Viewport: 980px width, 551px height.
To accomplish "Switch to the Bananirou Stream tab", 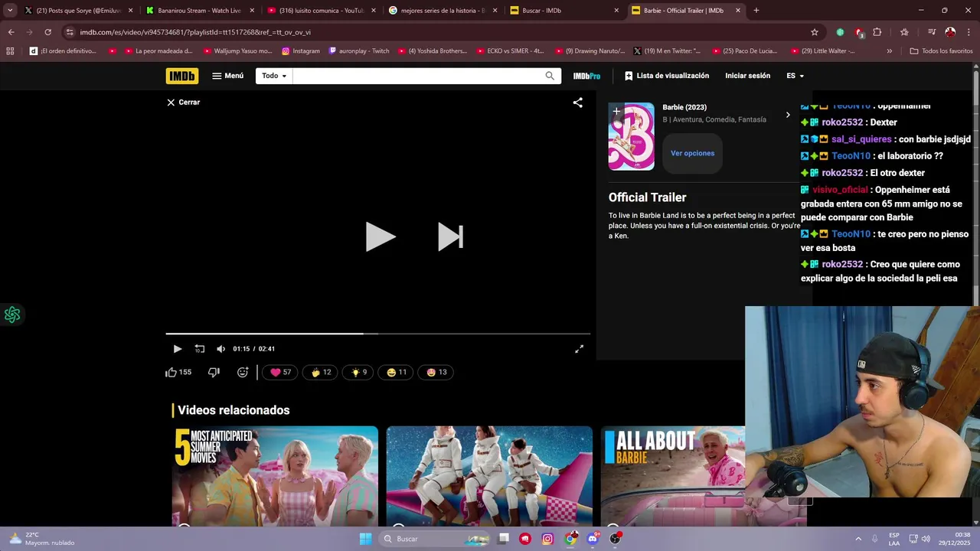I will coord(199,11).
